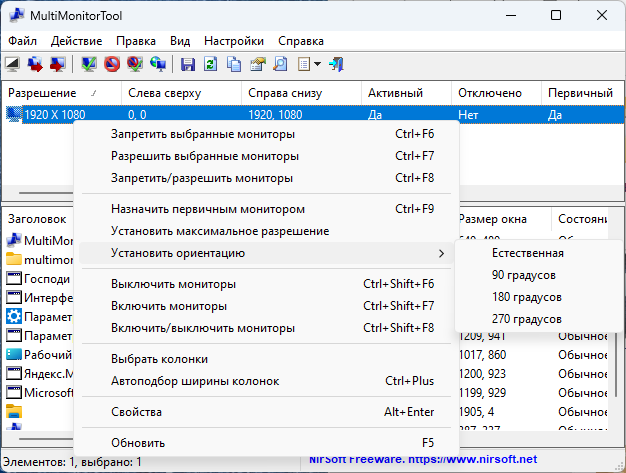Choose Назначить первичным монитором
The height and width of the screenshot is (473, 626).
pos(266,209)
